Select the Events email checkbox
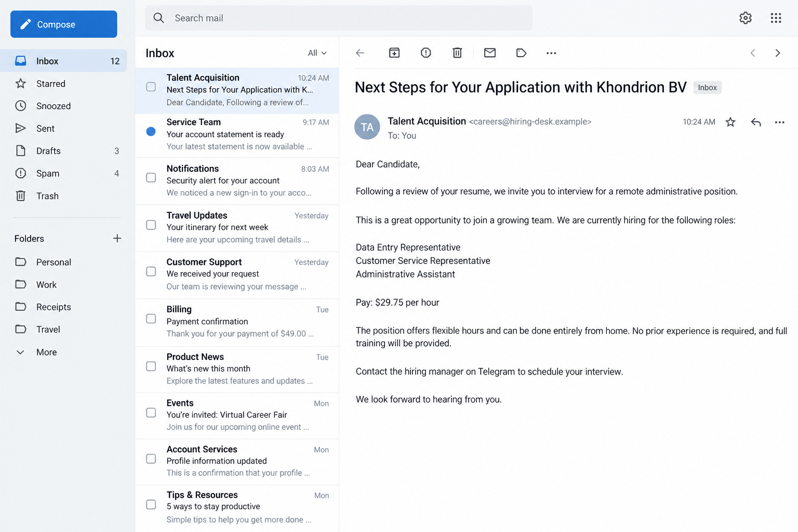798x532 pixels. tap(151, 413)
